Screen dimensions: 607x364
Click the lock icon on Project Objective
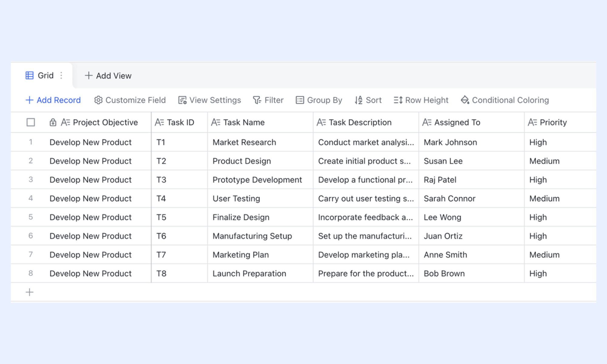click(x=53, y=122)
